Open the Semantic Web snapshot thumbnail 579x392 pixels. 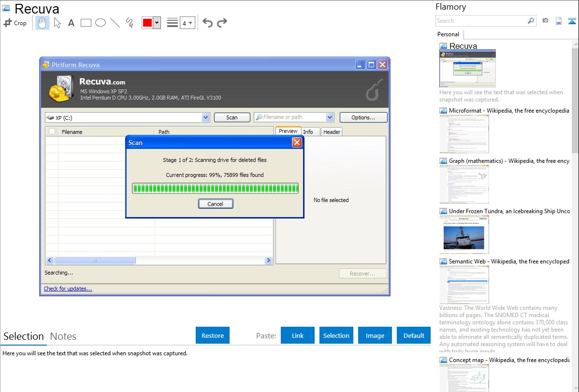coord(464,285)
